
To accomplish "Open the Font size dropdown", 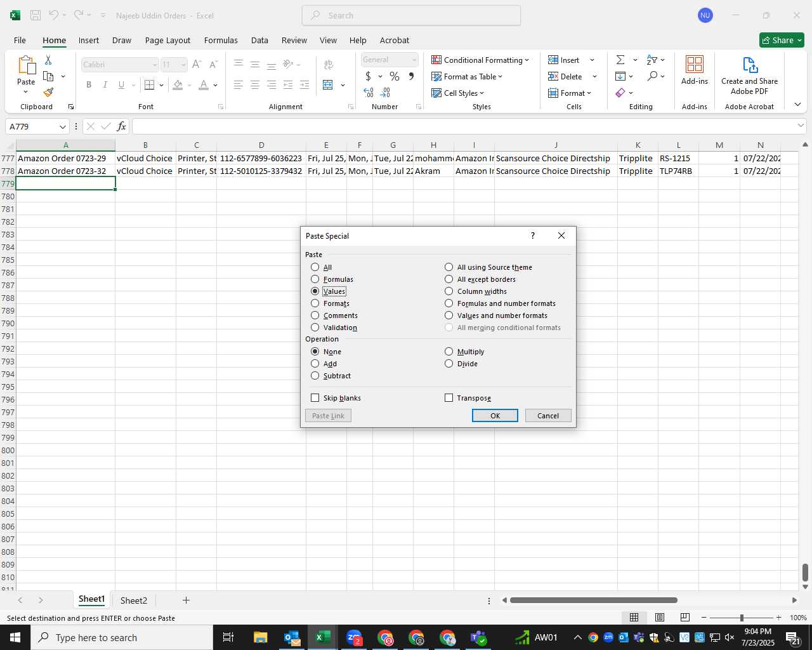I will pos(183,65).
